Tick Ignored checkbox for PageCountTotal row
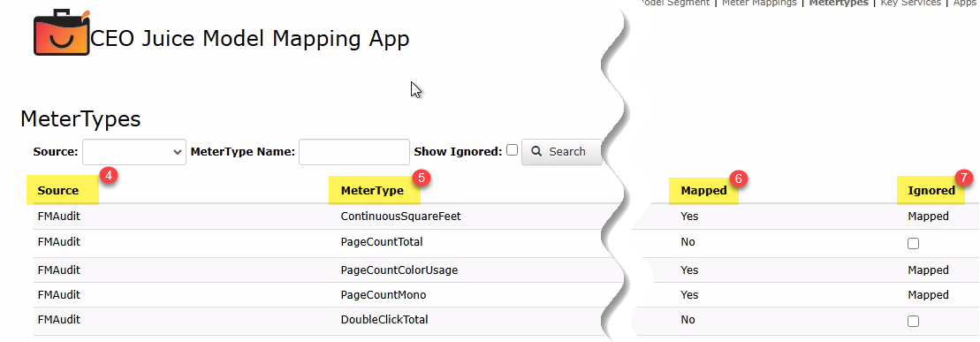Viewport: 980px width, 342px height. 913,244
